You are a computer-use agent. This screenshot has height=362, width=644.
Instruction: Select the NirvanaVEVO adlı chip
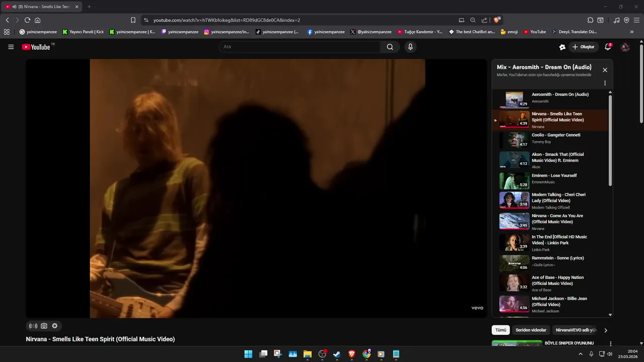pos(576,330)
